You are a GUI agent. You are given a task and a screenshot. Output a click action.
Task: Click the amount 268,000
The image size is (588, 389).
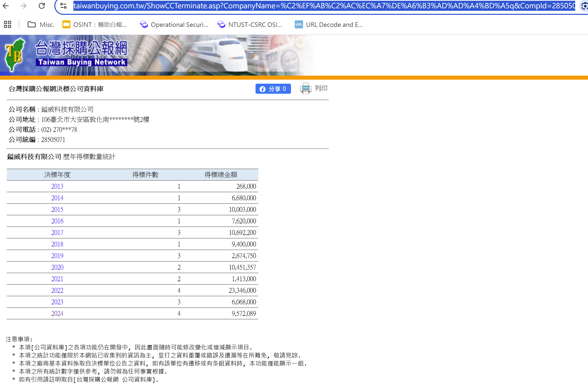[x=246, y=186]
